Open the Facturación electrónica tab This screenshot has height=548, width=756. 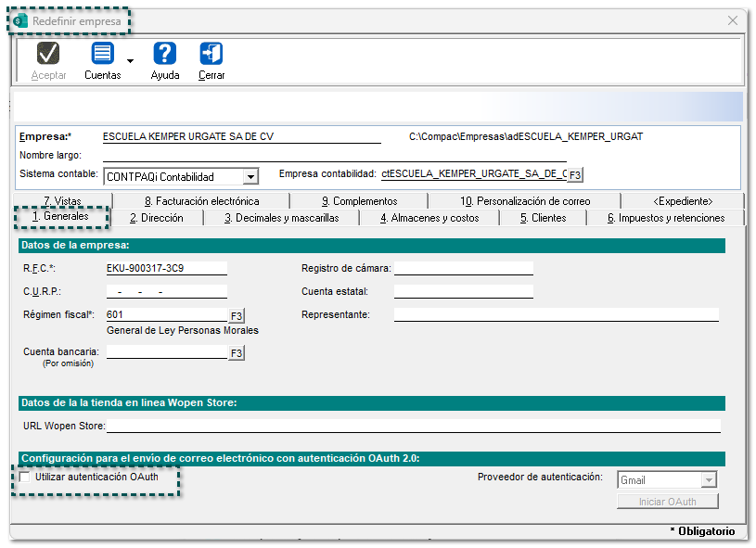tap(201, 200)
